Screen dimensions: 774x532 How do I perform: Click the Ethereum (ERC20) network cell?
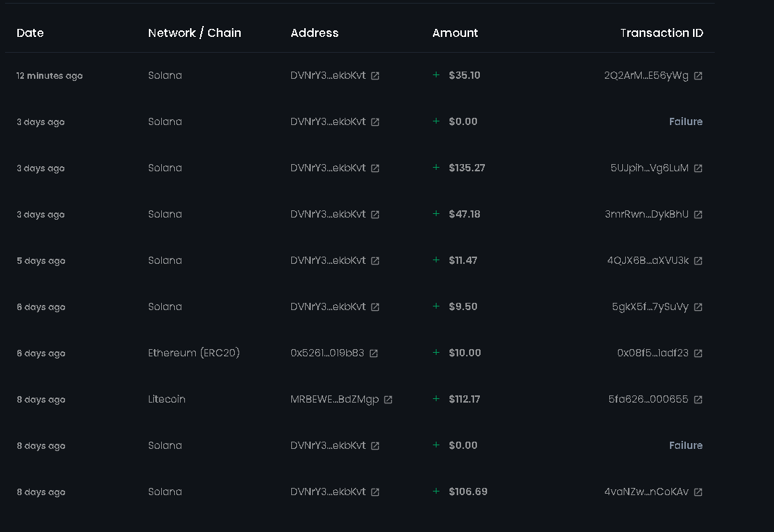pos(194,353)
